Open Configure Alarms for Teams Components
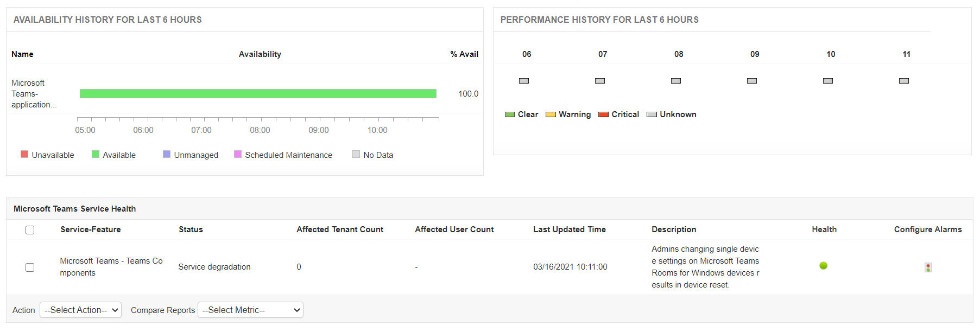Screen dimensions: 980x332 (x=928, y=266)
